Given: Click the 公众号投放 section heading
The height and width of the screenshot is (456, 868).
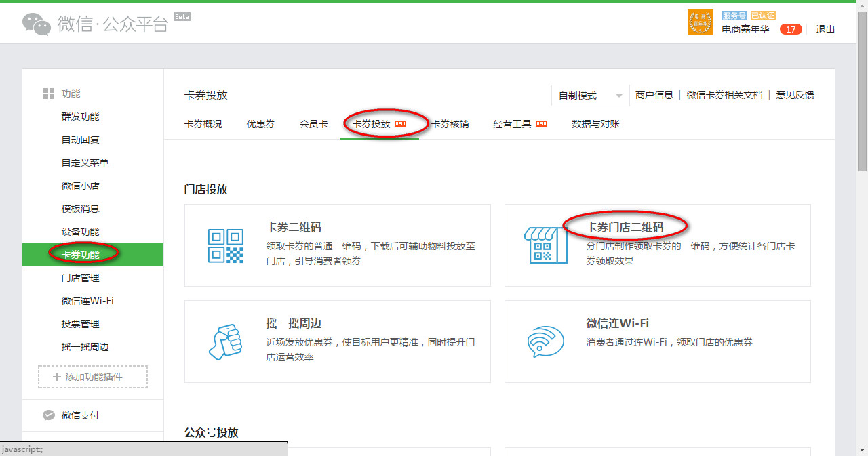Looking at the screenshot, I should [211, 432].
